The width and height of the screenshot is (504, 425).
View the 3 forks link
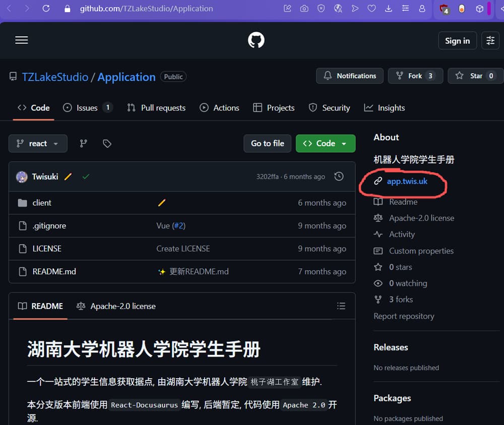point(401,299)
